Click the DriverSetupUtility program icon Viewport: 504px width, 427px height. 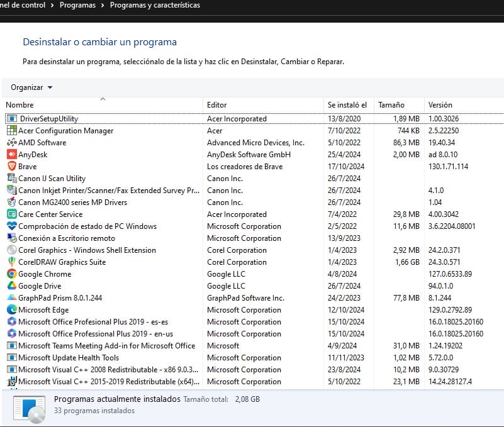12,119
